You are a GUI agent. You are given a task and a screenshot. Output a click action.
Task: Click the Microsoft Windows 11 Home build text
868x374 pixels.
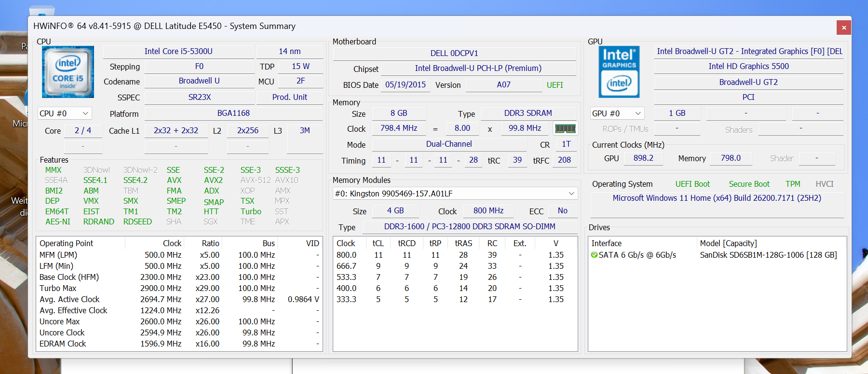[717, 198]
